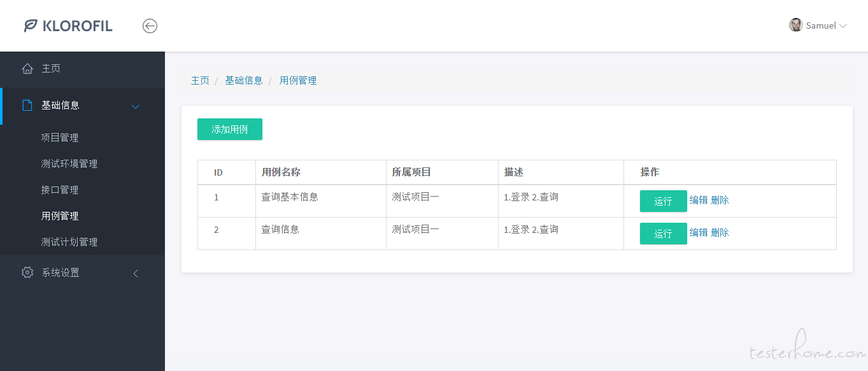
Task: Click the description in the 查询信息 row
Action: click(531, 229)
